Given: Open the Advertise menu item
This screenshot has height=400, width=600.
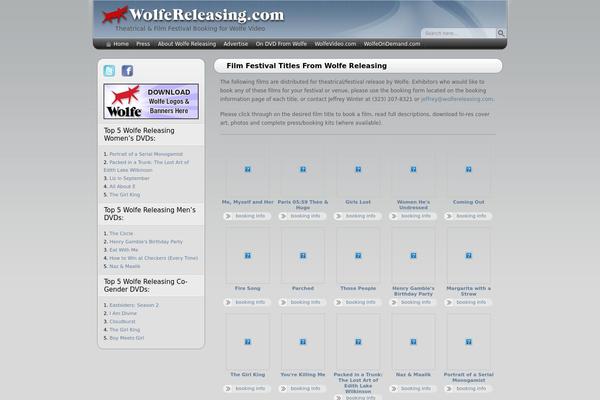Looking at the screenshot, I should coord(236,44).
